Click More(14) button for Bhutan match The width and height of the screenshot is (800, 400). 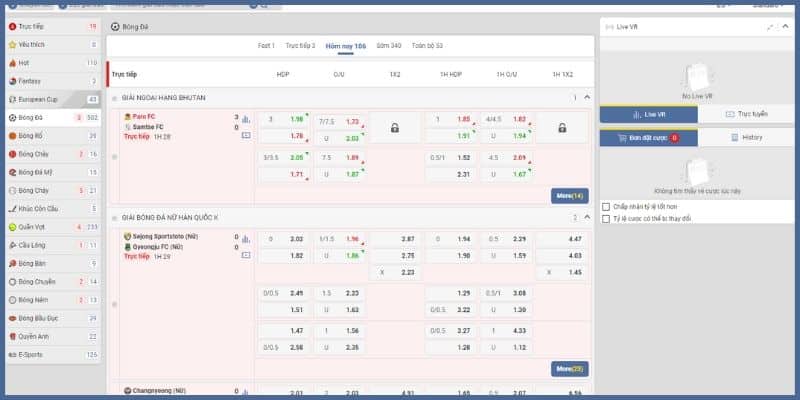tap(567, 195)
